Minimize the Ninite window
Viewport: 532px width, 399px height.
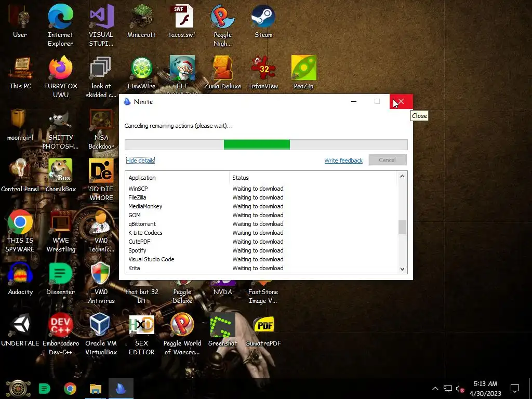point(353,101)
